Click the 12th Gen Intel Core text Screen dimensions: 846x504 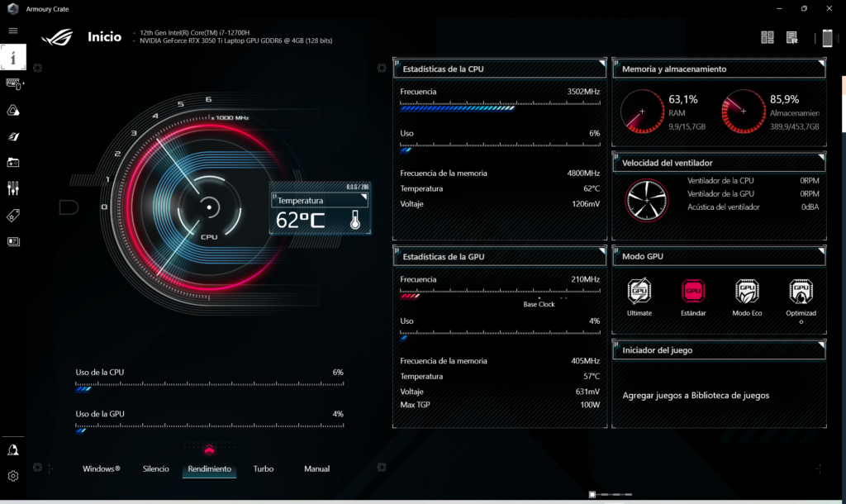coord(195,32)
